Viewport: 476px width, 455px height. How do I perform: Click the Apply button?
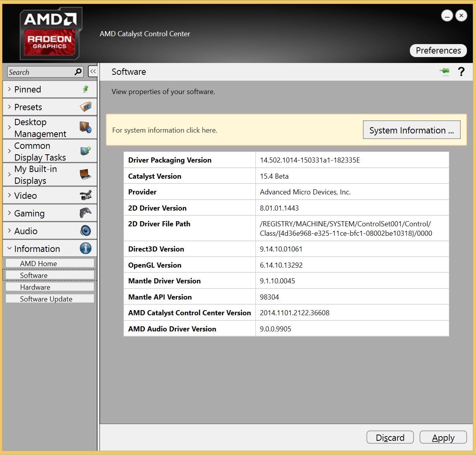coord(443,437)
